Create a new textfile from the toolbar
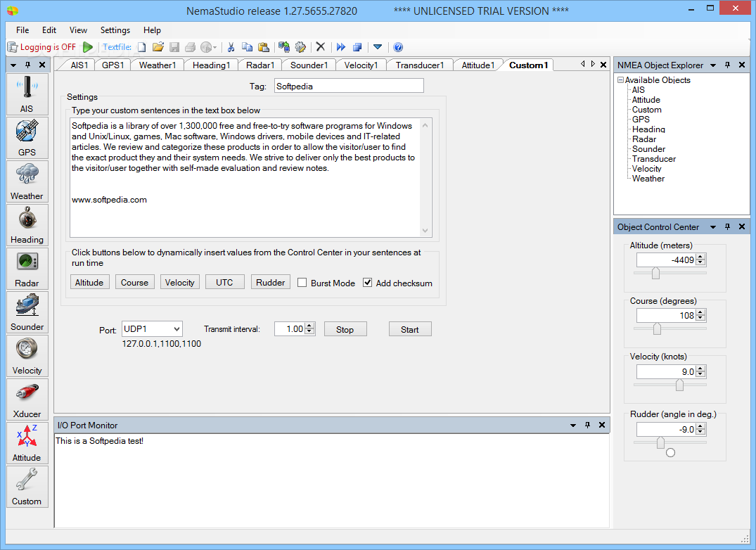This screenshot has width=756, height=550. click(x=142, y=47)
